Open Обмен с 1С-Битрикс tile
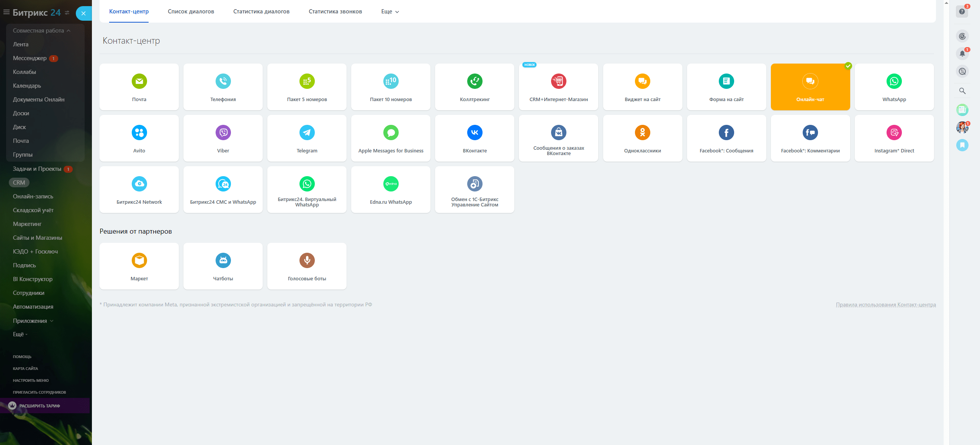Viewport: 980px width, 445px height. coord(474,190)
